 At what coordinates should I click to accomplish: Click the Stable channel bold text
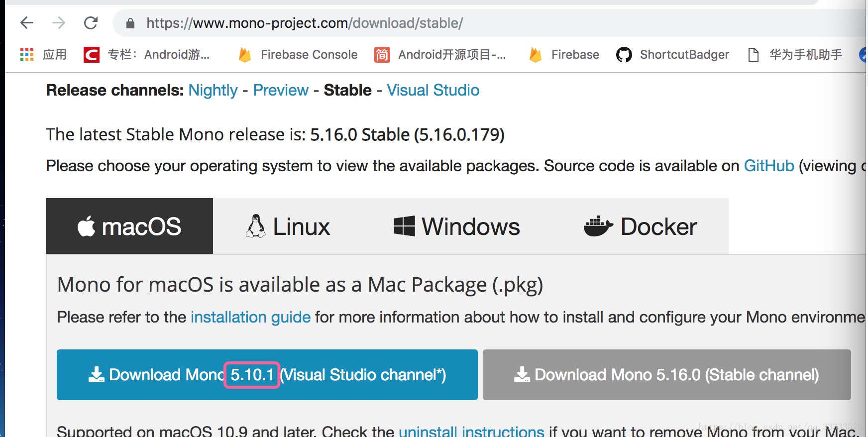point(347,90)
